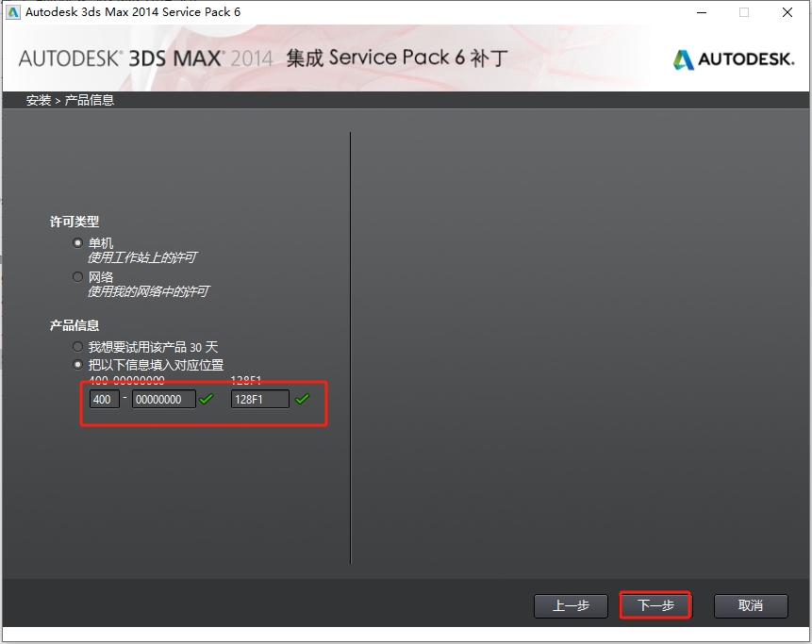Click the Autodesk logo in header
Screen dimensions: 812x644
(734, 59)
